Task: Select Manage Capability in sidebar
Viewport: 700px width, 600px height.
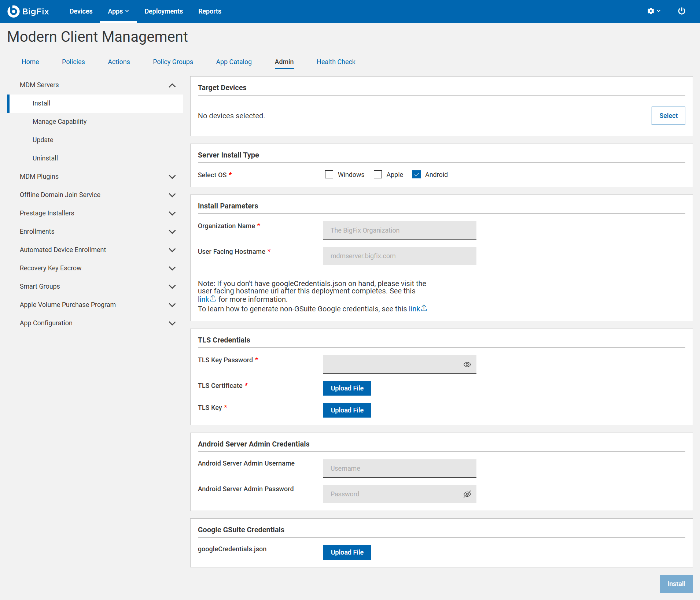Action: tap(59, 122)
